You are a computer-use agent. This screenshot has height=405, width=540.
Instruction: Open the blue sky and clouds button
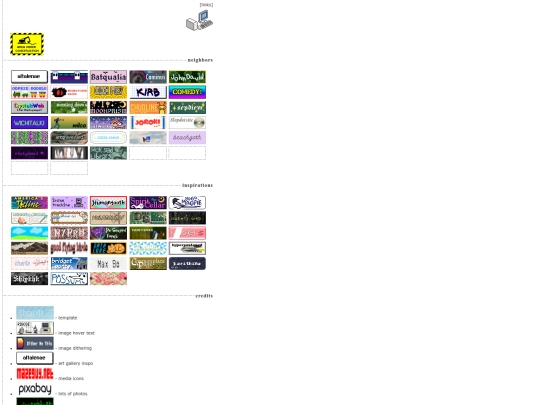(29, 233)
